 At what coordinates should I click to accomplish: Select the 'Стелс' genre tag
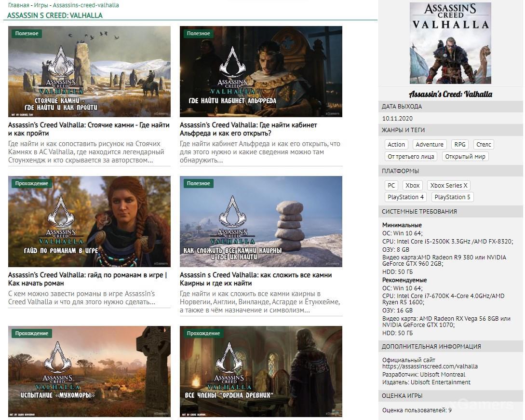point(484,144)
